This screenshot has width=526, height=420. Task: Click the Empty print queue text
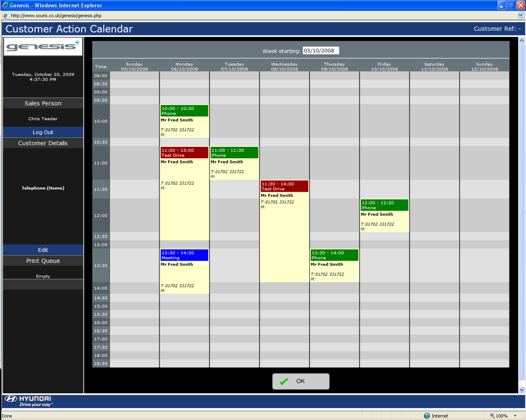[x=43, y=277]
